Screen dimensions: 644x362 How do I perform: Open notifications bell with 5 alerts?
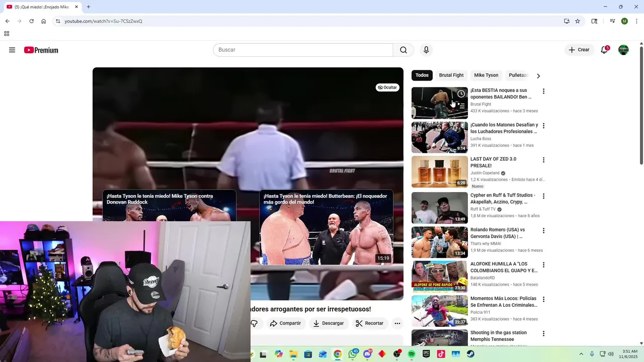click(x=604, y=50)
